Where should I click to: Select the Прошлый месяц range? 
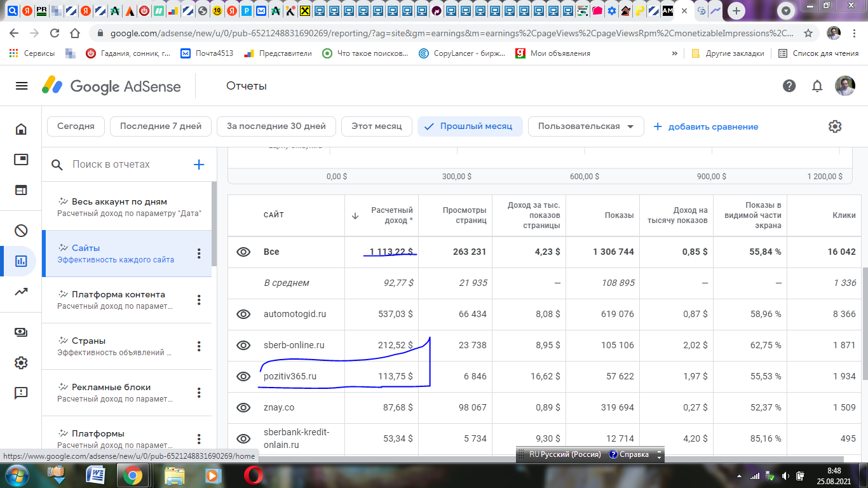coord(470,126)
